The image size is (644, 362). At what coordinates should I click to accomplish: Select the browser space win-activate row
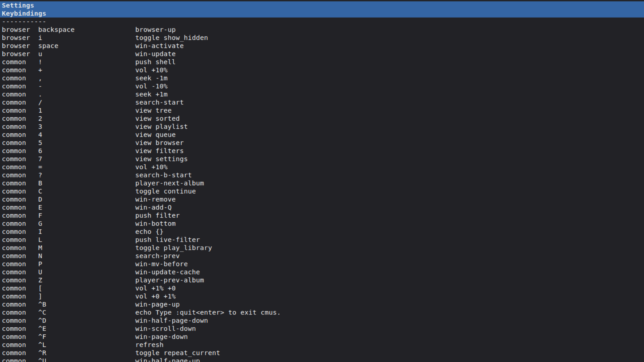tap(322, 46)
